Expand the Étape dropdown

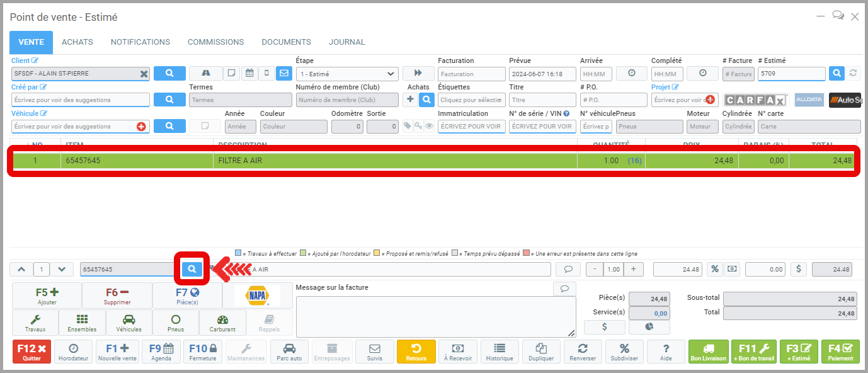pos(347,74)
